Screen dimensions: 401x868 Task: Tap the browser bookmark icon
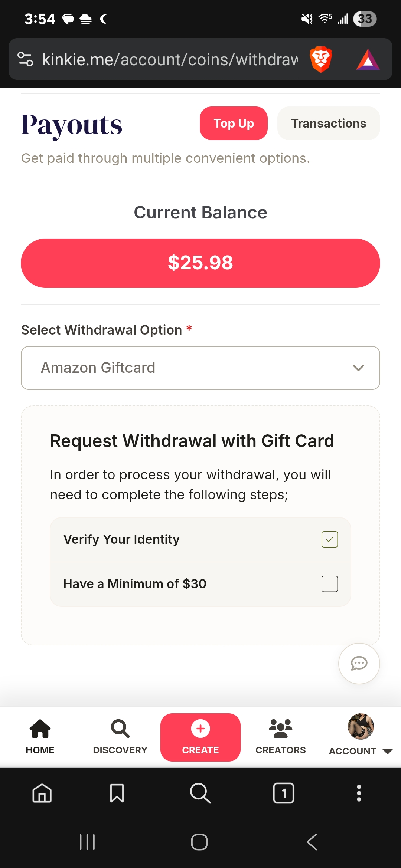117,793
